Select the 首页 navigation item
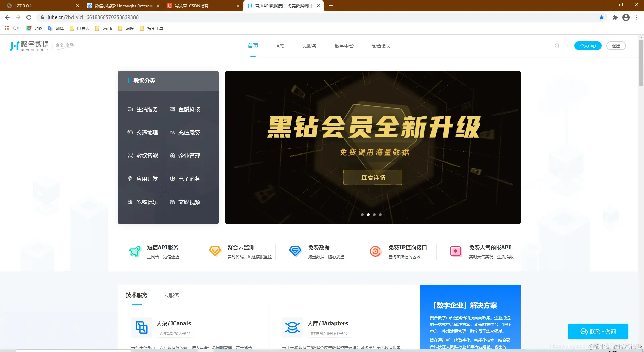The image size is (644, 352). (253, 46)
